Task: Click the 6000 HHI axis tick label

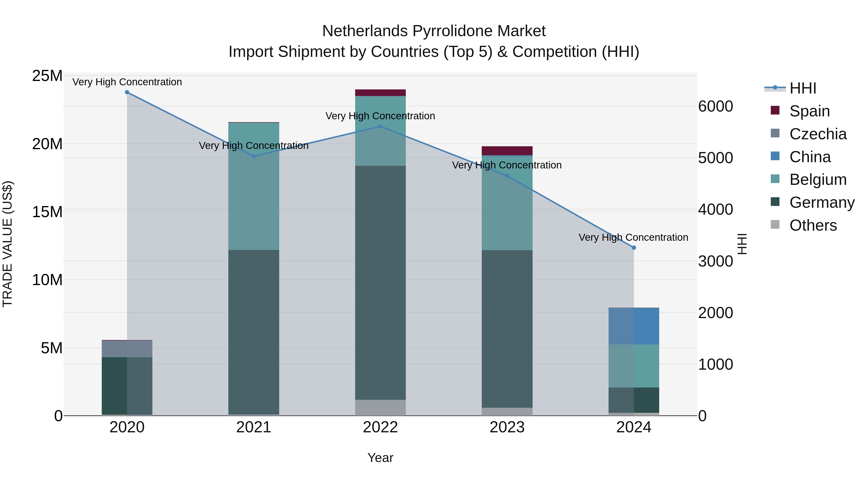Action: pyautogui.click(x=716, y=106)
